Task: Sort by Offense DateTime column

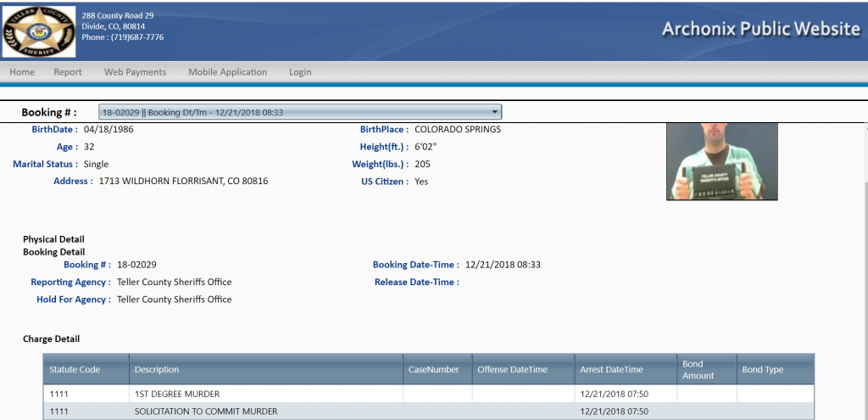Action: coord(512,370)
